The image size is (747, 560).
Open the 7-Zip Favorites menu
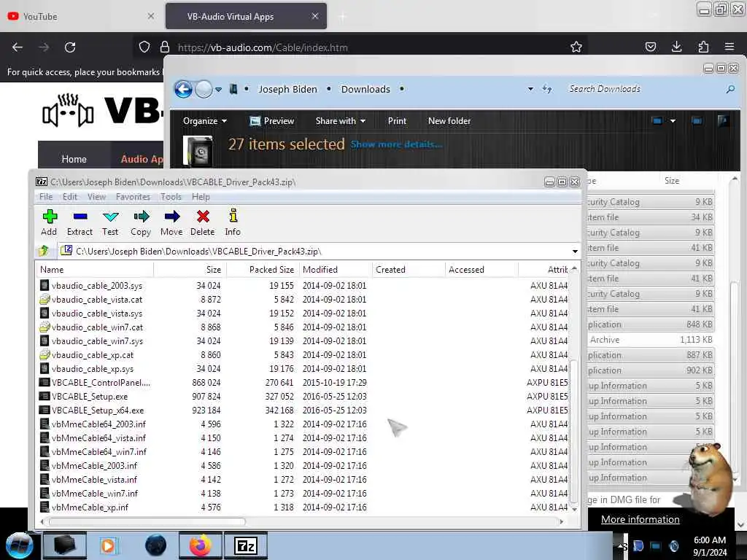[x=133, y=197]
